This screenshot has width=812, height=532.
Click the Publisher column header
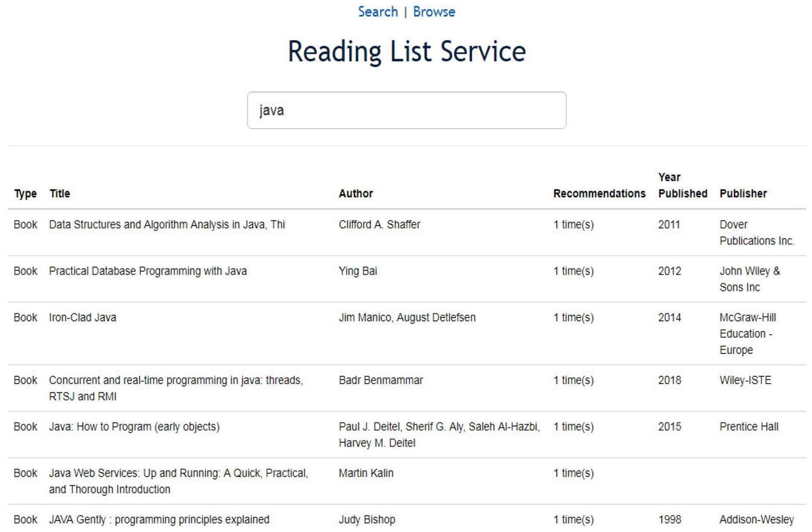(x=743, y=194)
